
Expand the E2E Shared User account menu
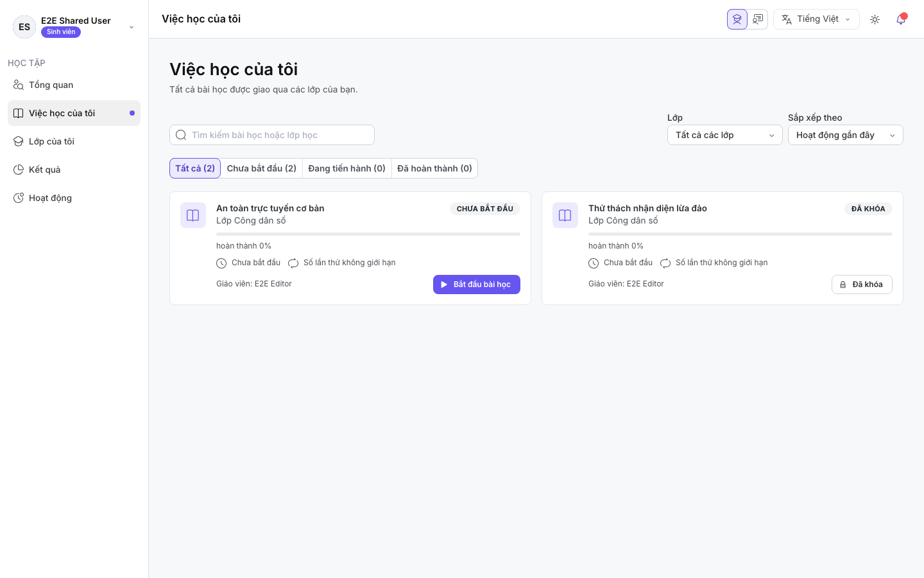74,26
